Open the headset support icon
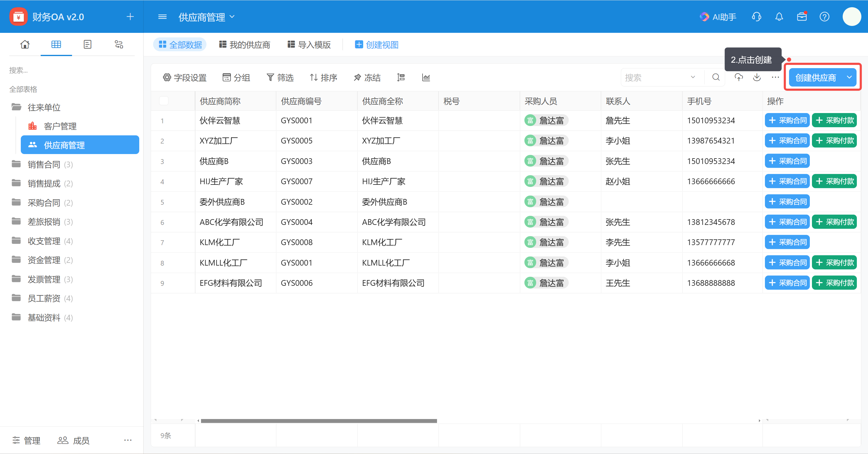Image resolution: width=868 pixels, height=454 pixels. tap(756, 17)
